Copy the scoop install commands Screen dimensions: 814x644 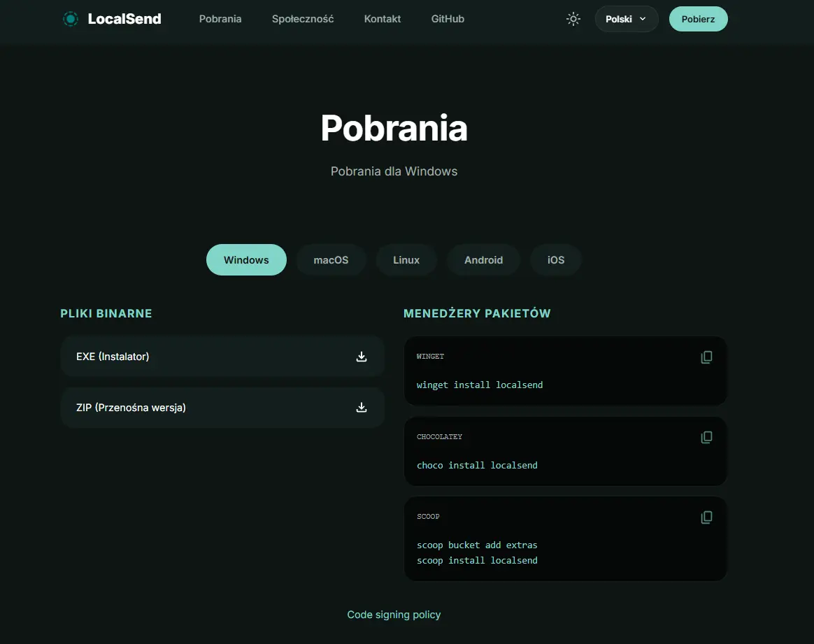[706, 517]
